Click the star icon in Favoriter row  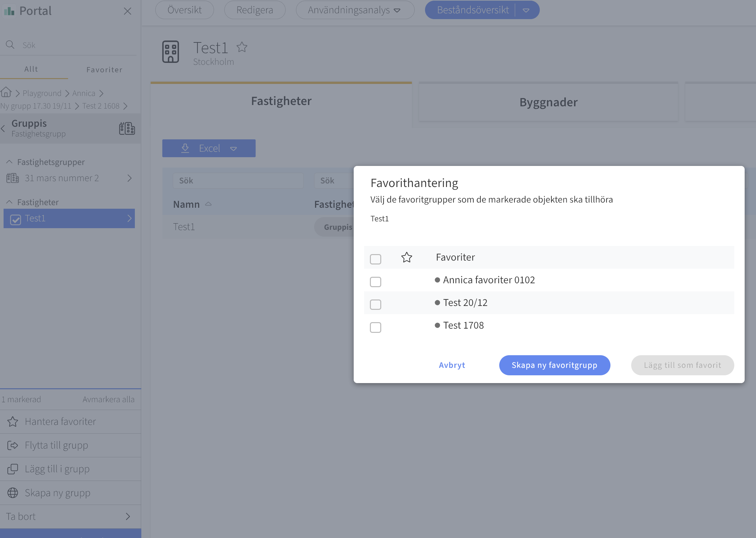pyautogui.click(x=407, y=257)
